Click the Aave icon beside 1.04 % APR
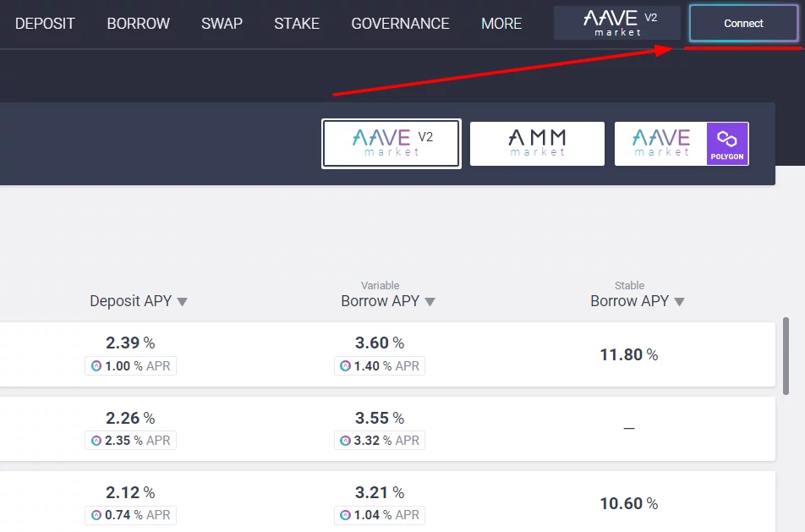 click(x=346, y=515)
